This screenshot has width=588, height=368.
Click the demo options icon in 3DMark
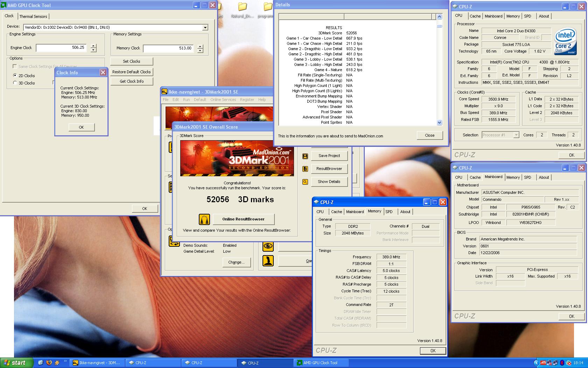pos(174,241)
